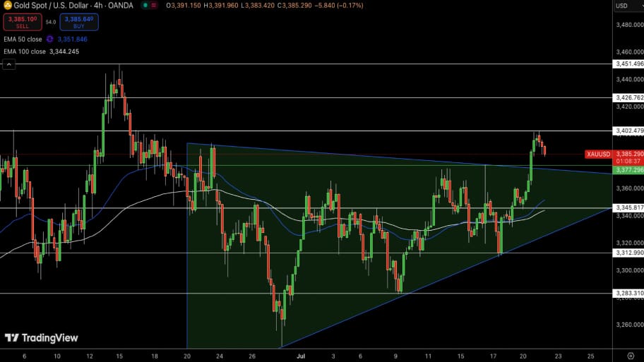The width and height of the screenshot is (644, 362).
Task: Click the 3,260.000 price scale label
Action: coord(630,325)
